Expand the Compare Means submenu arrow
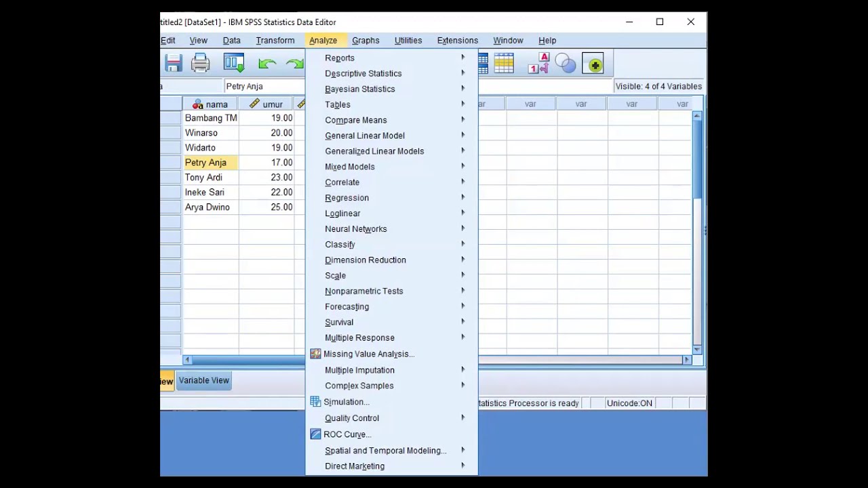The height and width of the screenshot is (488, 868). click(463, 120)
